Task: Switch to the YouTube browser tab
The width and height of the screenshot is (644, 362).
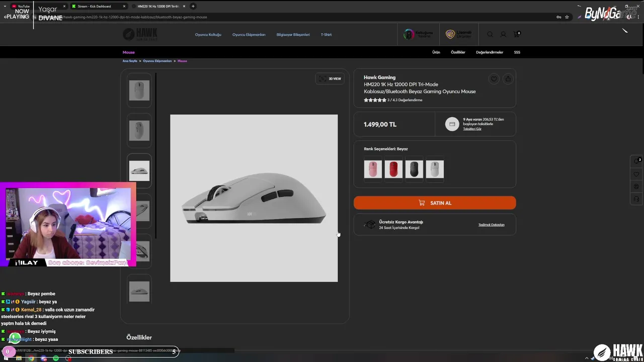Action: click(39, 6)
